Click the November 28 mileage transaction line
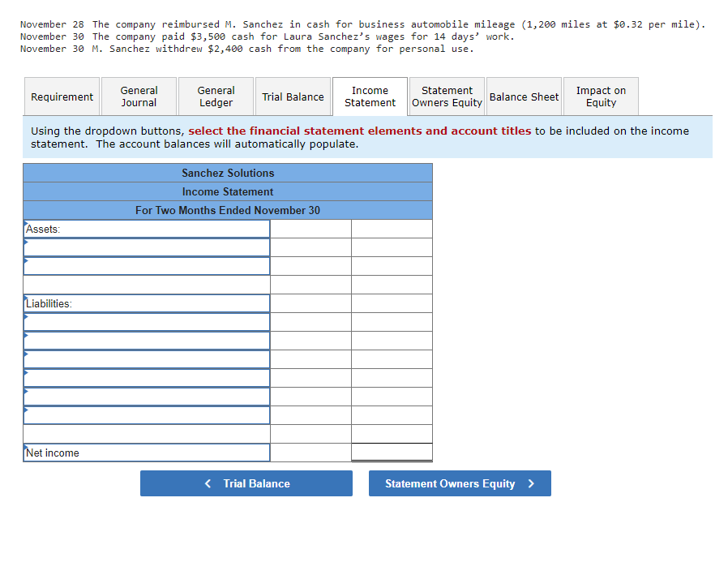728x575 pixels. click(x=362, y=24)
